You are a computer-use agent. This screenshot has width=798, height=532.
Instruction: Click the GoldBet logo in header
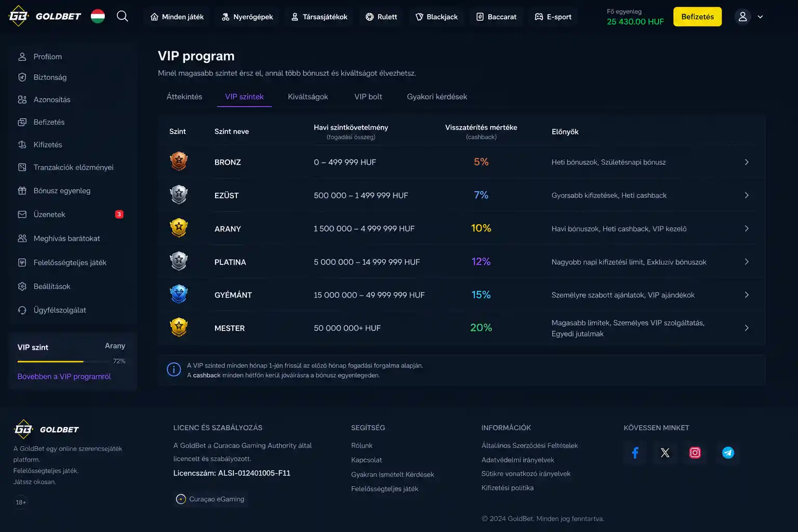tap(45, 16)
